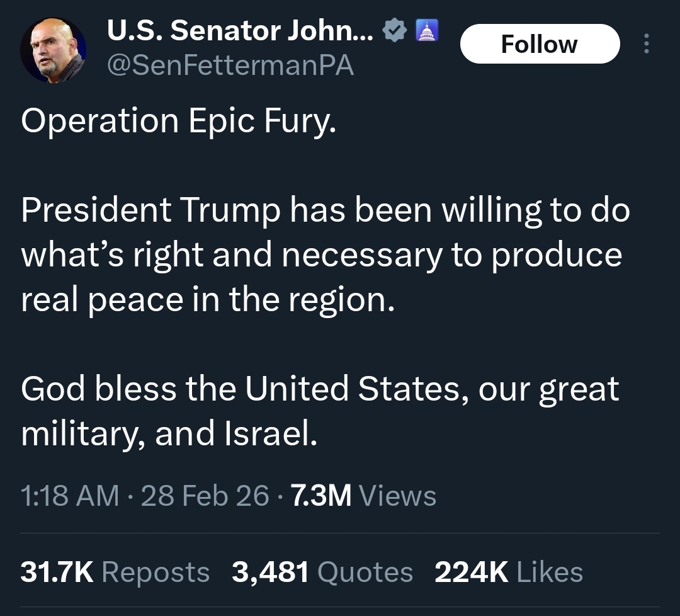This screenshot has height=616, width=680.
Task: View the 224K Likes count
Action: [x=509, y=571]
